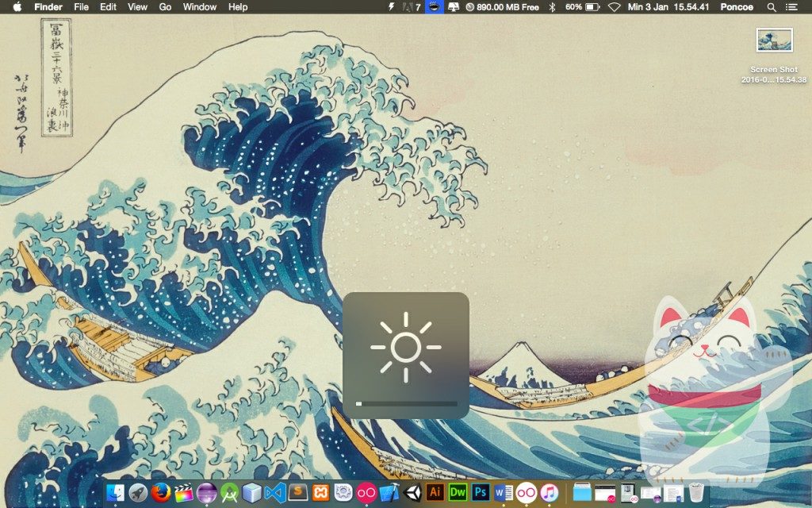
Task: Open Firefox from the dock
Action: point(161,492)
